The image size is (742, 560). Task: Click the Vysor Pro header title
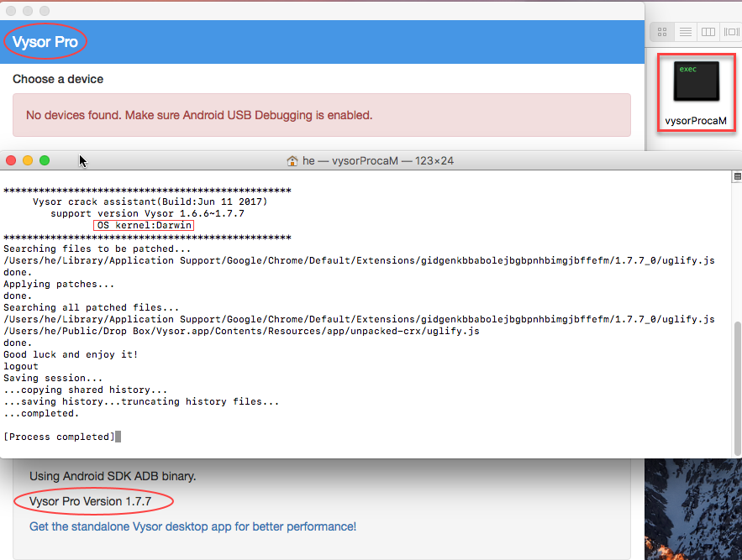pyautogui.click(x=45, y=42)
